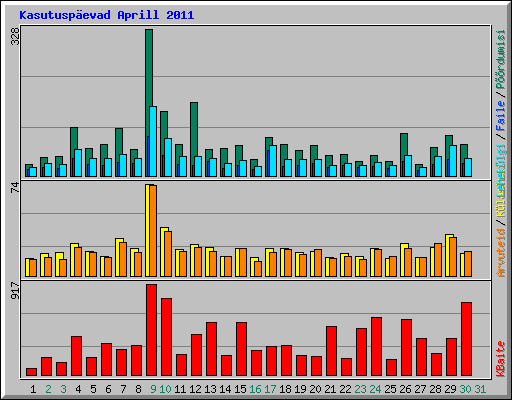The image size is (512, 400).
Task: Click day label '1' on the x-axis
Action: tap(33, 389)
